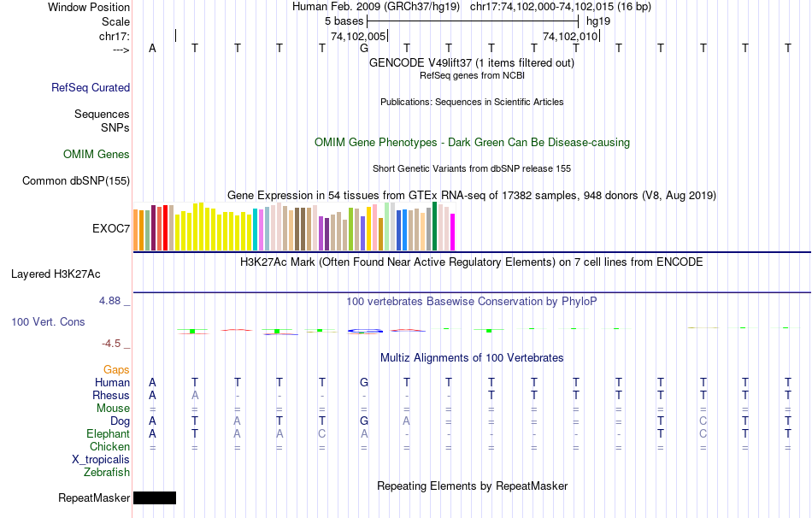Click the Elephant species row label
Screen dimensions: 812x518
[x=108, y=433]
